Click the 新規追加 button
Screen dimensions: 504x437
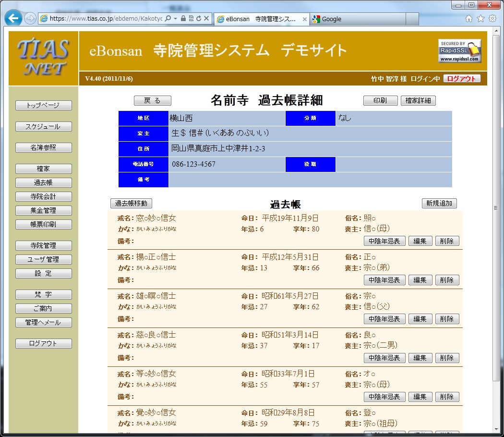tap(439, 203)
